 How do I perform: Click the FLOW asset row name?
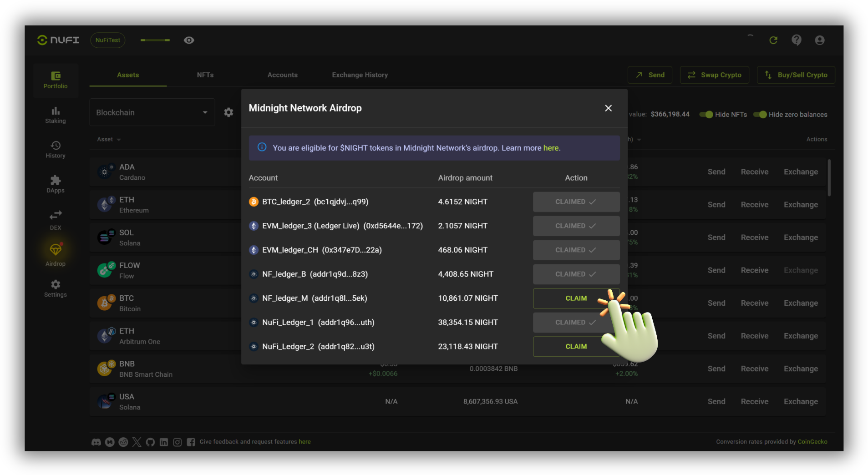(x=130, y=266)
